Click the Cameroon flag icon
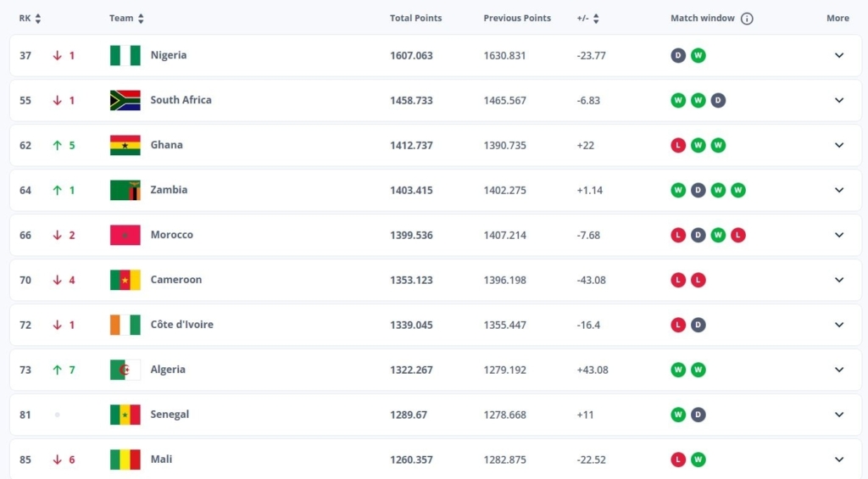This screenshot has width=868, height=479. [x=125, y=280]
